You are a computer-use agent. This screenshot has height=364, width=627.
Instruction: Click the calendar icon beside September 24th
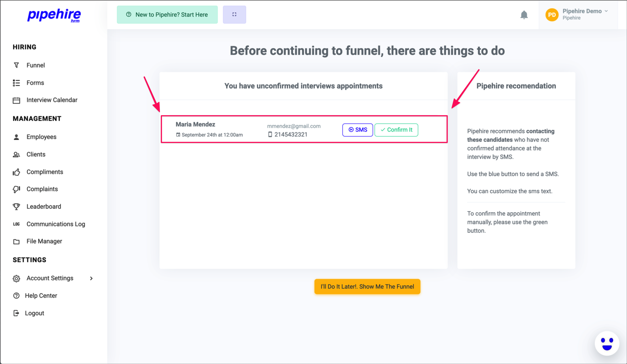[178, 135]
